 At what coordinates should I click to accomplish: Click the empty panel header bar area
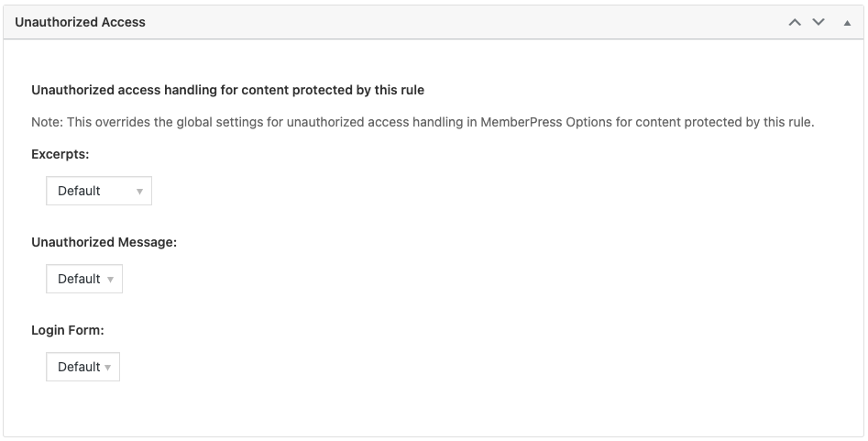[458, 22]
